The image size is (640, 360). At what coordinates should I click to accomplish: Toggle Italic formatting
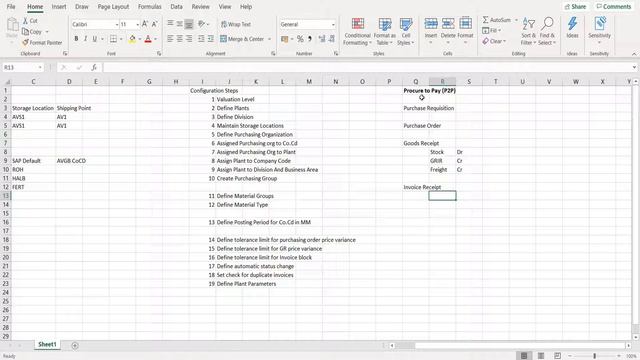85,39
